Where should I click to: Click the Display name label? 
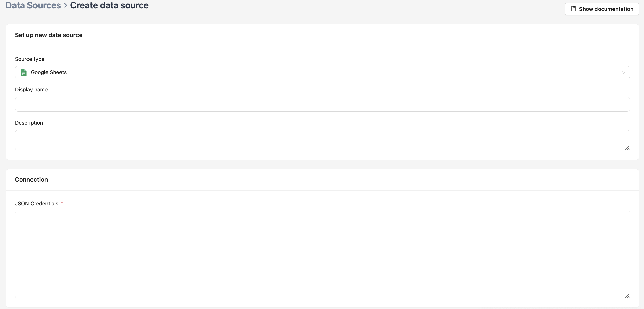click(31, 89)
